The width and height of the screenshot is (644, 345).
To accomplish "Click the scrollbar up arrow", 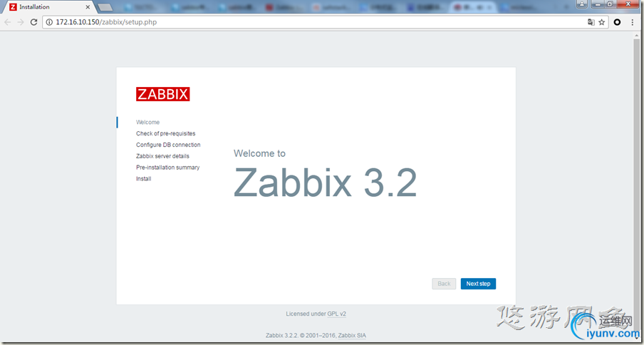I will coord(636,34).
